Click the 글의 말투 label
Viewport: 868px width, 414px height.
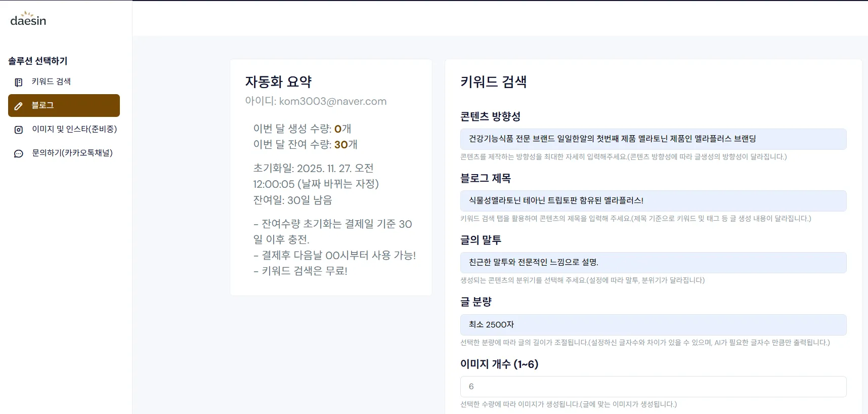click(x=481, y=240)
